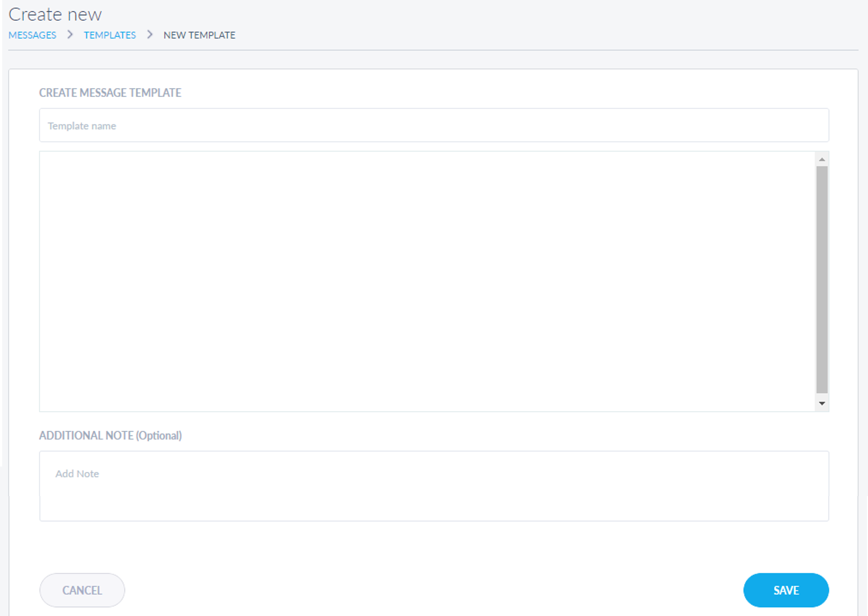Click the New Template breadcrumb text

tap(199, 35)
